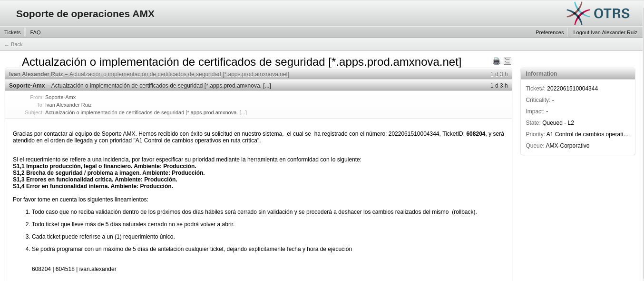Click the OTRS logo

(598, 13)
